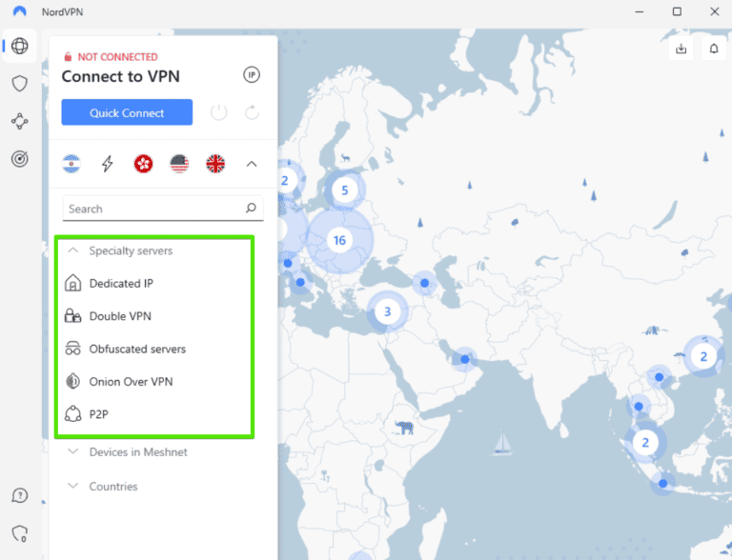Connect to the Hong Kong flag shortcut

(x=143, y=164)
